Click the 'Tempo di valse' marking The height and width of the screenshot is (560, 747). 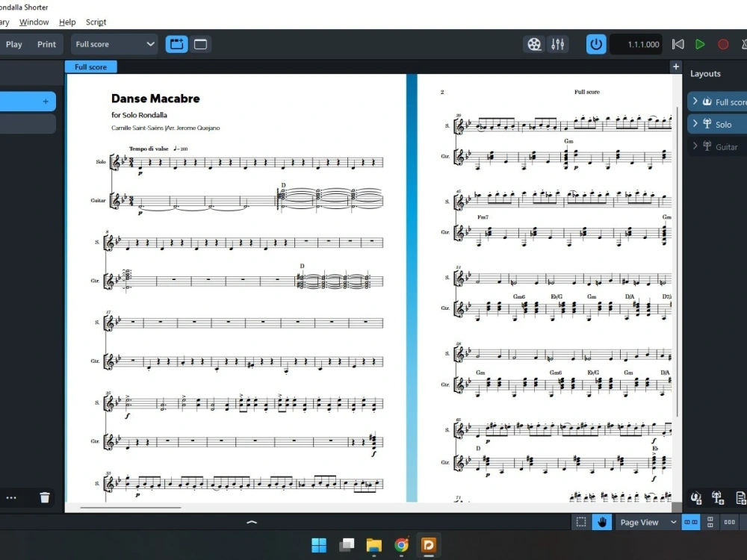tap(149, 149)
